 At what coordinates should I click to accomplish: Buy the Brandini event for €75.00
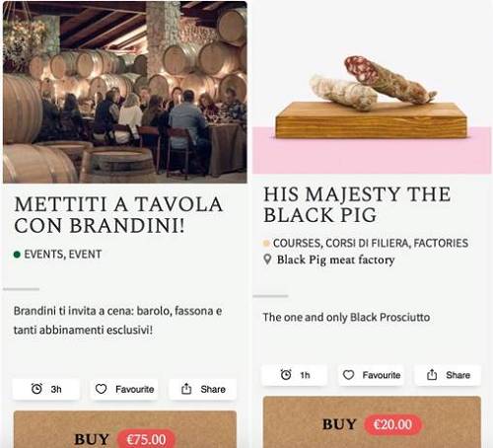[125, 430]
